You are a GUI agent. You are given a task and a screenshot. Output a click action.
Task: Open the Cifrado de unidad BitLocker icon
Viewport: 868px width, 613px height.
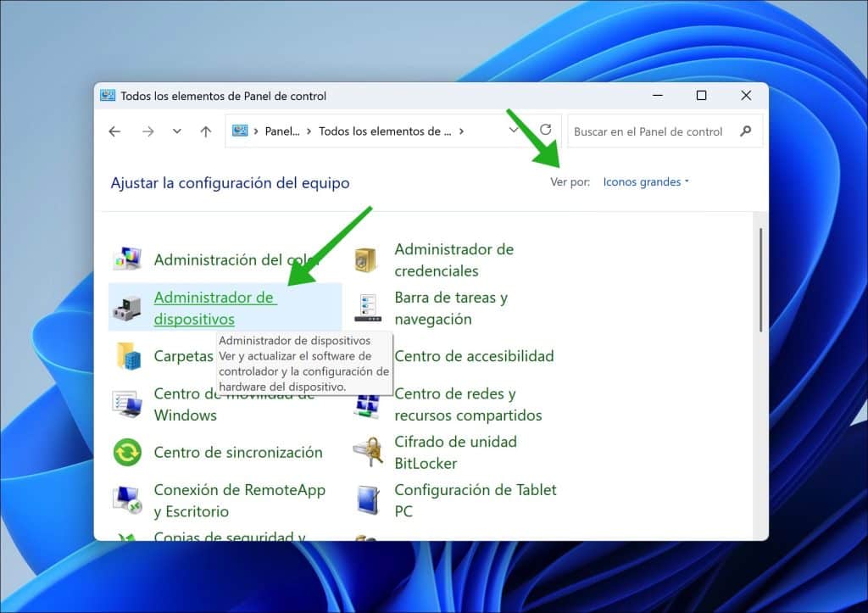368,453
